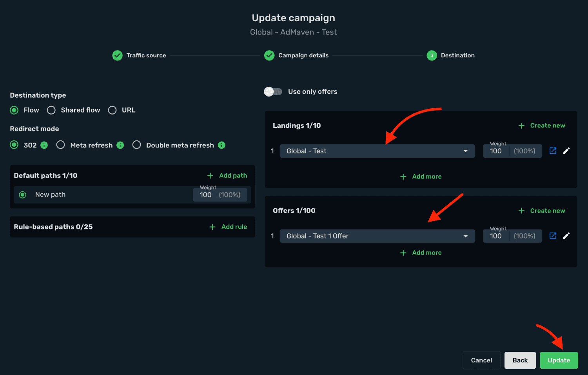Edit Global - Test 1 Offer with pencil icon
The image size is (588, 375).
(x=566, y=236)
